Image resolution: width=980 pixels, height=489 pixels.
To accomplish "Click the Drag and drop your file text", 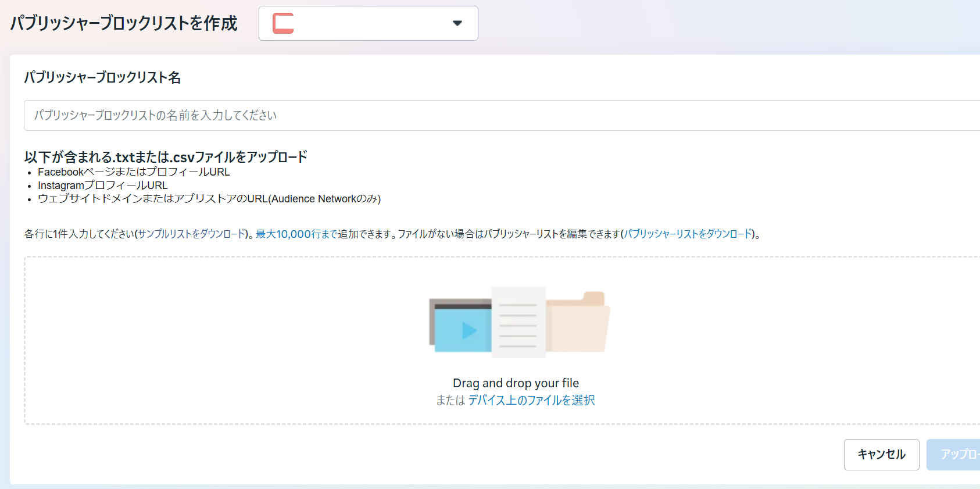I will click(516, 383).
